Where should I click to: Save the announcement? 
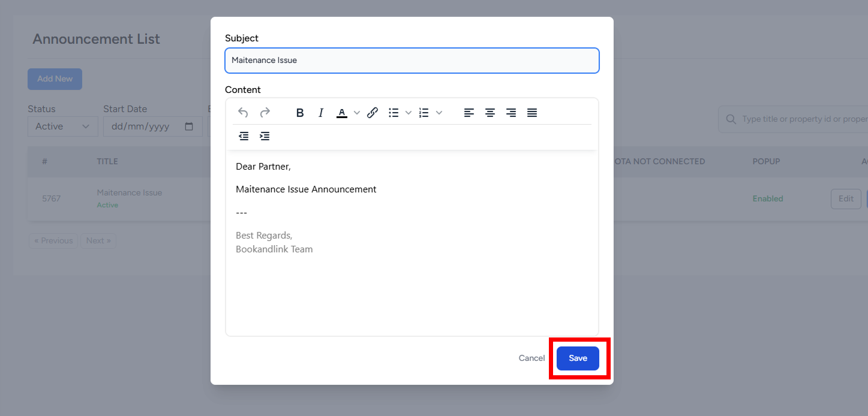[x=578, y=358]
